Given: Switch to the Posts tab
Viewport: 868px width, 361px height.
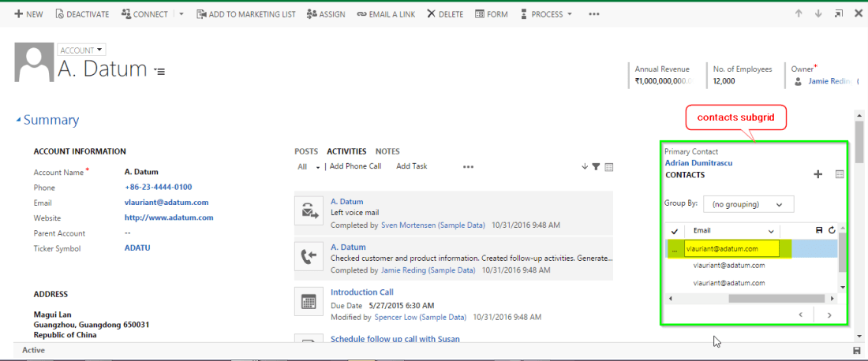Looking at the screenshot, I should pos(306,151).
